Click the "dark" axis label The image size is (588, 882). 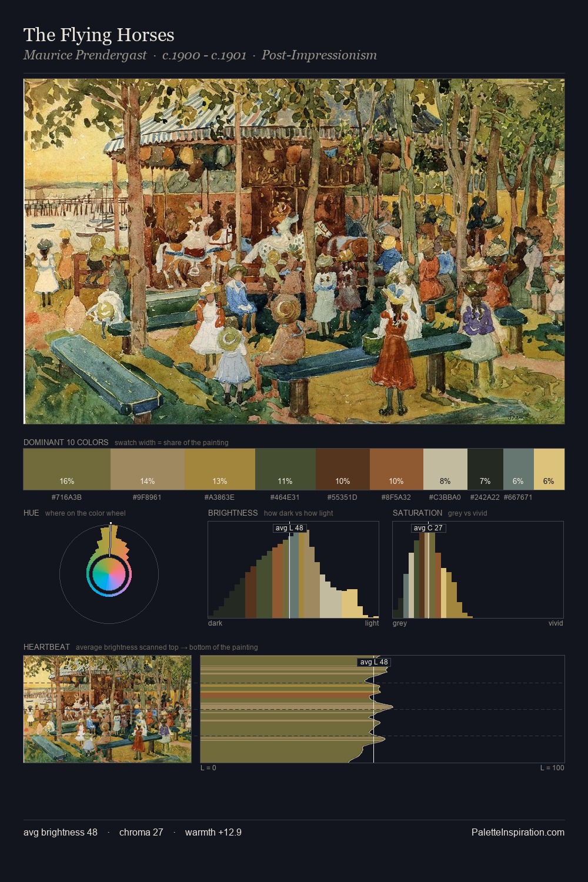coord(215,623)
